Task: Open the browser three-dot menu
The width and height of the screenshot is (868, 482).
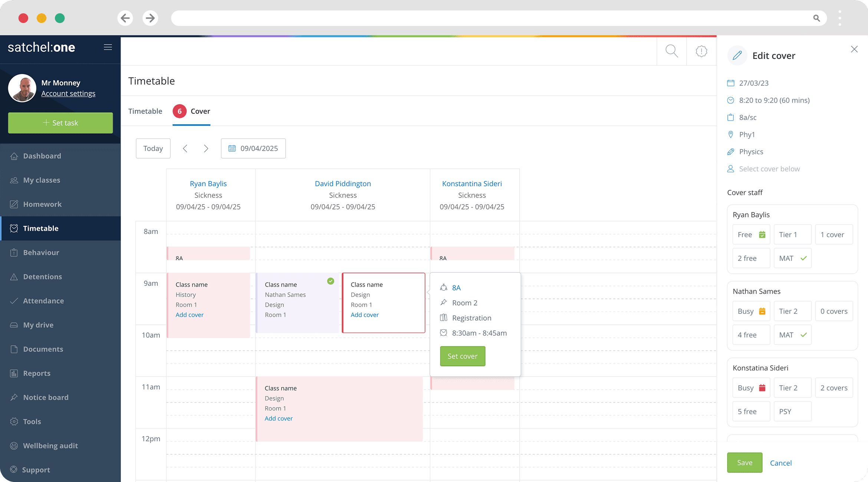Action: [x=840, y=18]
